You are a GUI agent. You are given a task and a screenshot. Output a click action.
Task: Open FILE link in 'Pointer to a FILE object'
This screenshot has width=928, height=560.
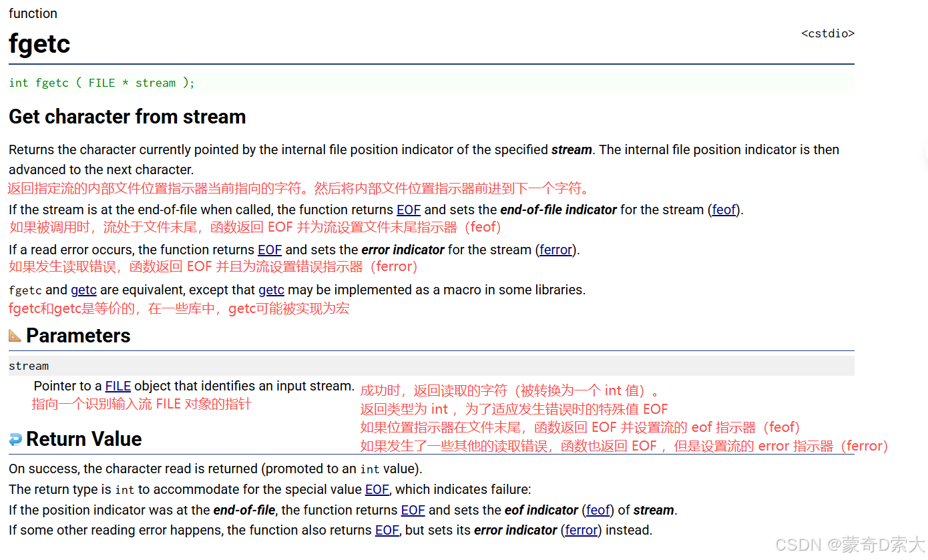coord(118,386)
